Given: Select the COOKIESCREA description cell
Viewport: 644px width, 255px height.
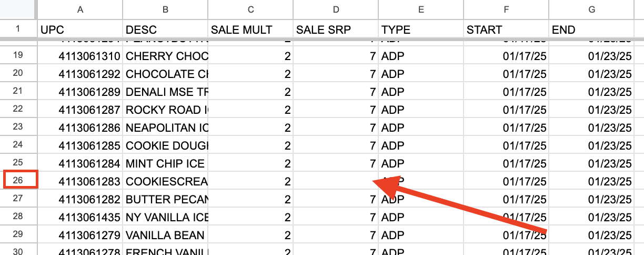Looking at the screenshot, I should point(165,181).
